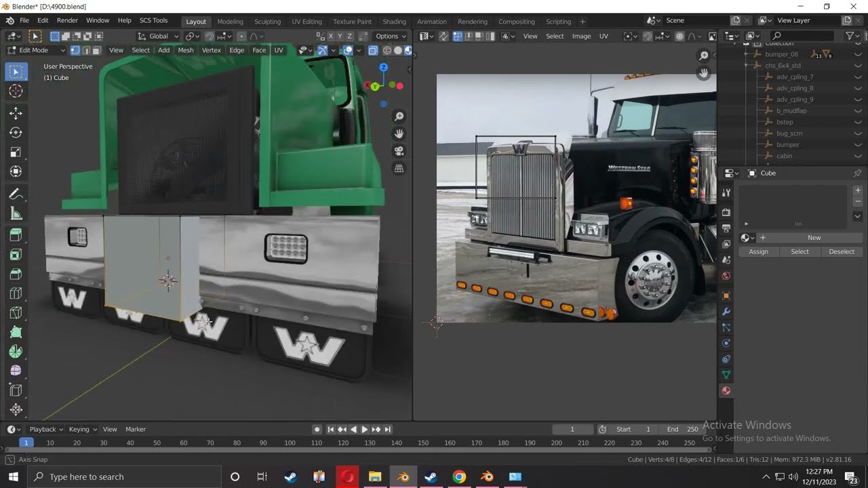Open the Edit Mode dropdown
This screenshot has width=868, height=488.
click(36, 50)
